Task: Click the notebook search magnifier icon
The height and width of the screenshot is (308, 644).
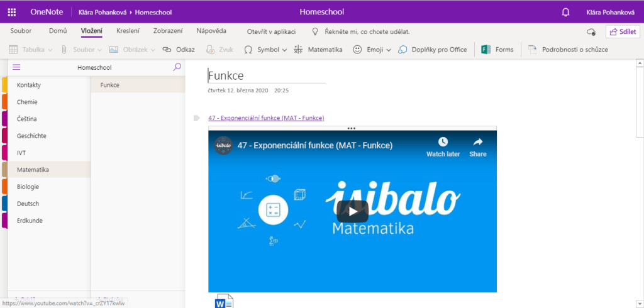Action: 177,67
